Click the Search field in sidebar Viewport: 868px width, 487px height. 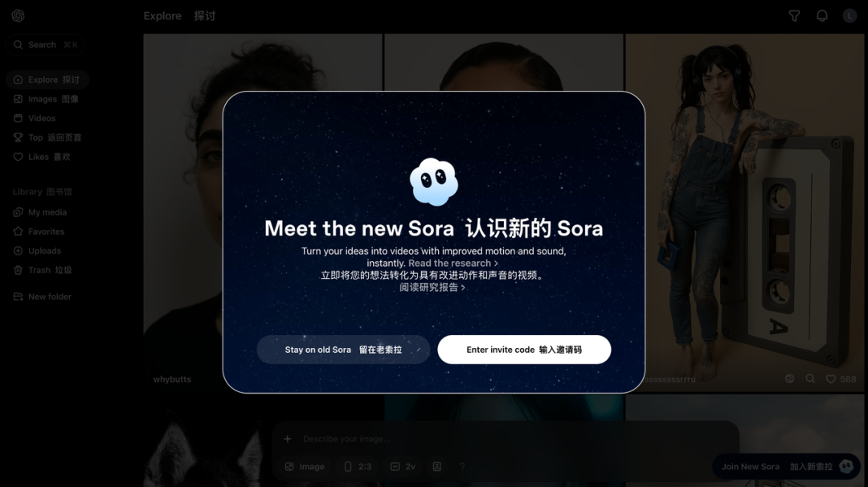pos(45,45)
